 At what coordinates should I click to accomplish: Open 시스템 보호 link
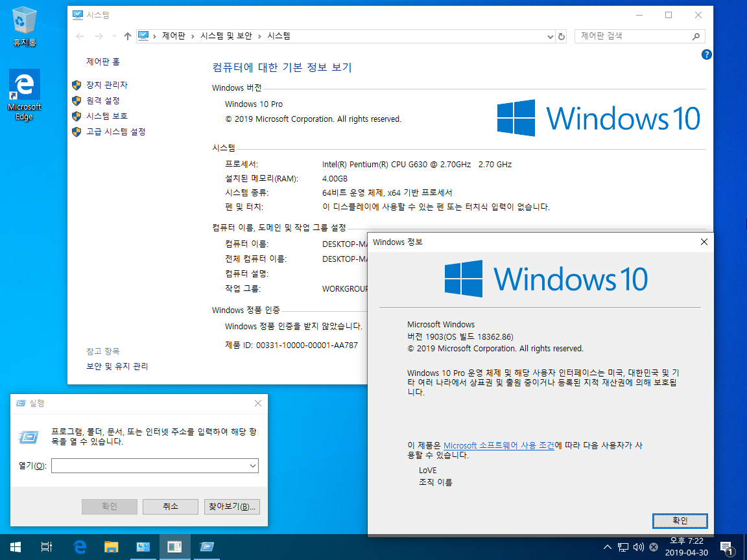pos(107,116)
